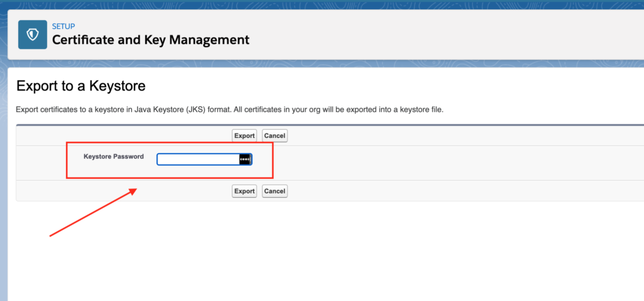The height and width of the screenshot is (301, 644).
Task: Select the SETUP breadcrumb text
Action: click(64, 27)
